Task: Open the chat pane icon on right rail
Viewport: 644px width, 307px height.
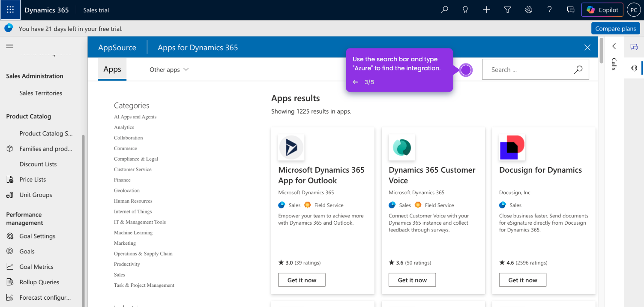Action: (x=634, y=47)
